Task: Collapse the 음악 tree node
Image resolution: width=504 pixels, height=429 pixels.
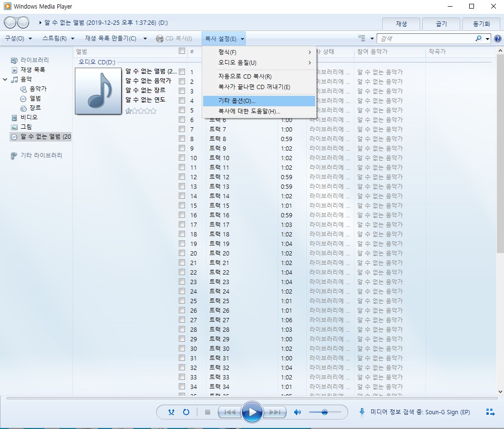Action: [x=5, y=80]
